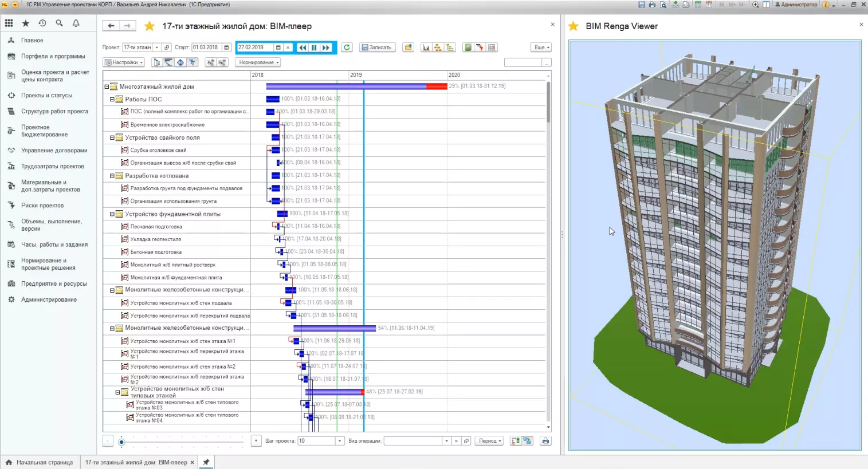The height and width of the screenshot is (469, 868).
Task: Toggle the BIM Renga Viewer favorite star
Action: tap(574, 26)
